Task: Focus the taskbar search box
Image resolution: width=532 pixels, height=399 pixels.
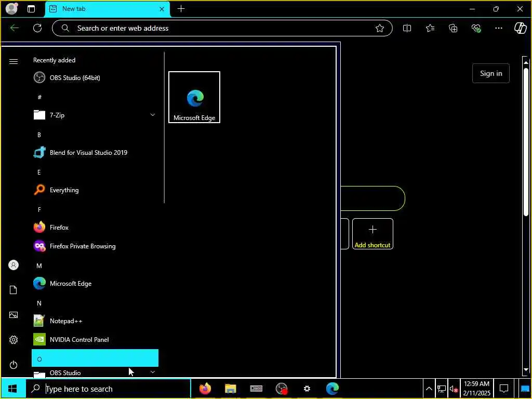Action: click(x=109, y=389)
